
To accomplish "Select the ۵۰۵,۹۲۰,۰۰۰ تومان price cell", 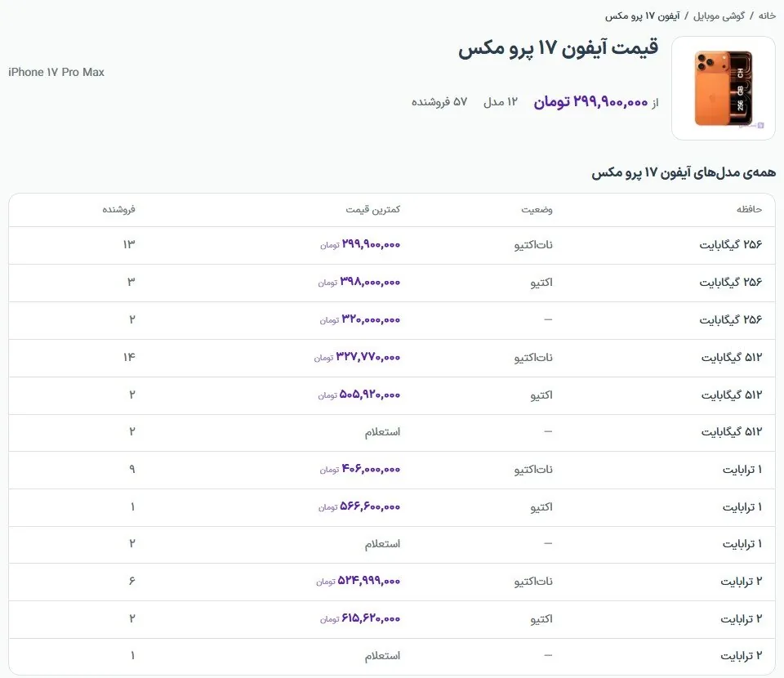I will tap(359, 395).
